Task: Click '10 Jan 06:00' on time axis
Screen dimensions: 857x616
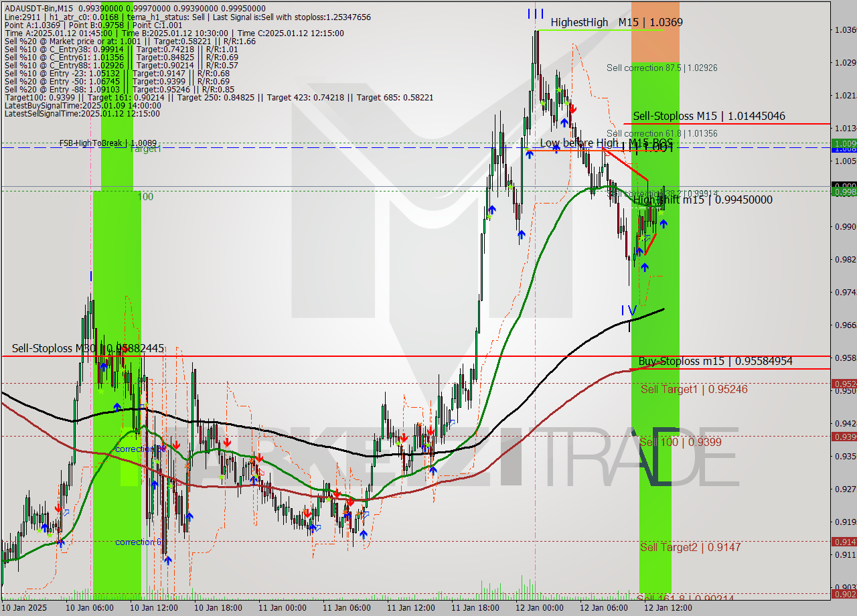Action: [89, 608]
